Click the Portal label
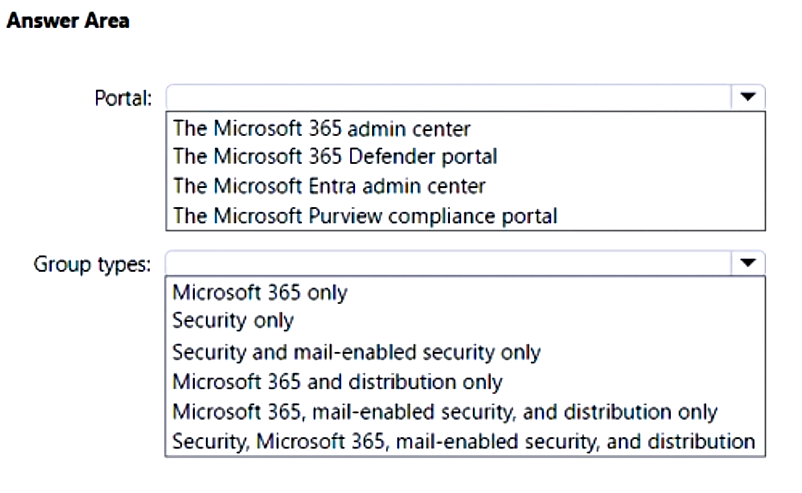 pos(122,99)
